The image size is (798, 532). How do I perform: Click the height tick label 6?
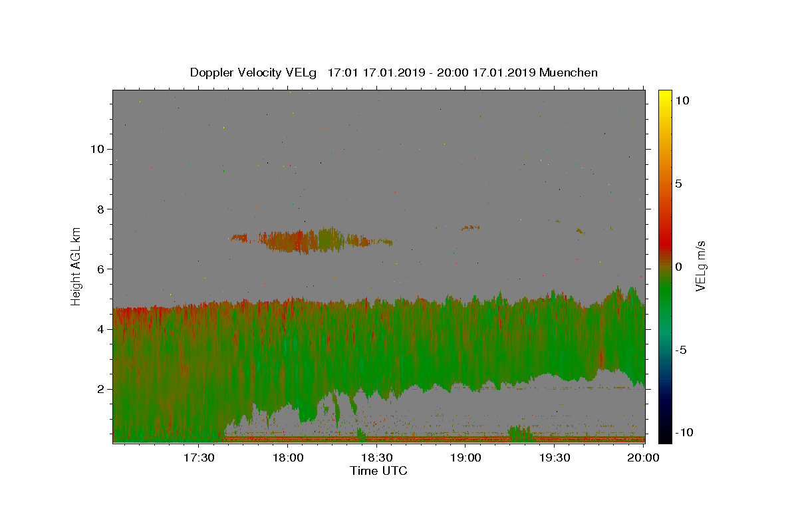tap(101, 269)
